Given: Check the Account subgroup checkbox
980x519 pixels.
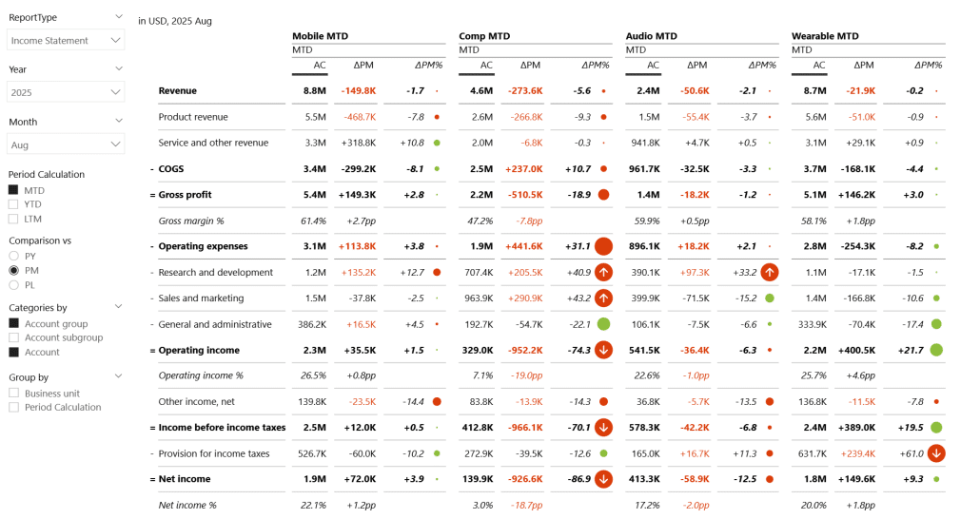Looking at the screenshot, I should pos(13,337).
